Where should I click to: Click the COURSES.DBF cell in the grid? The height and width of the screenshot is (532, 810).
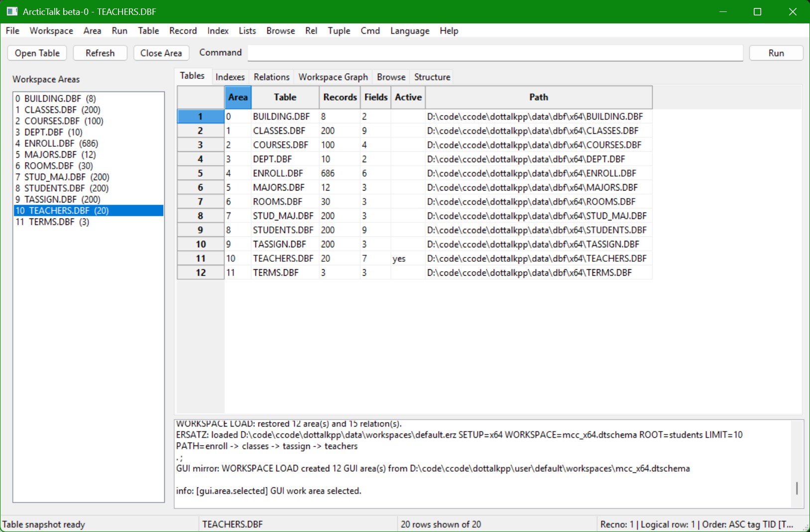pyautogui.click(x=285, y=145)
